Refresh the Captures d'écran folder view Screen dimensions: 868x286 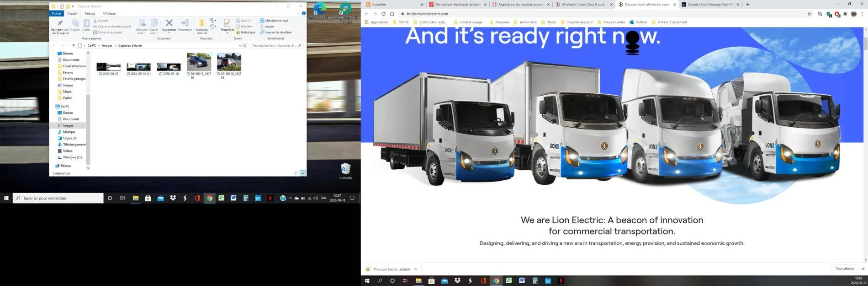[245, 46]
